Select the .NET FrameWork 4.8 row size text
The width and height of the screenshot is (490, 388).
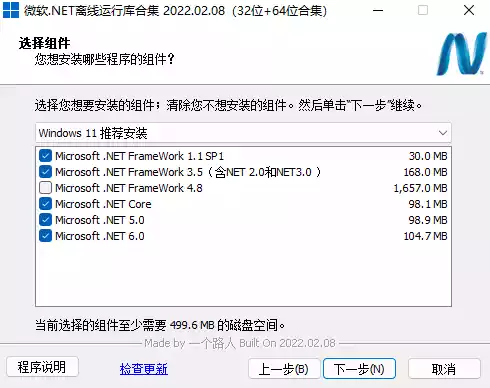tap(420, 188)
